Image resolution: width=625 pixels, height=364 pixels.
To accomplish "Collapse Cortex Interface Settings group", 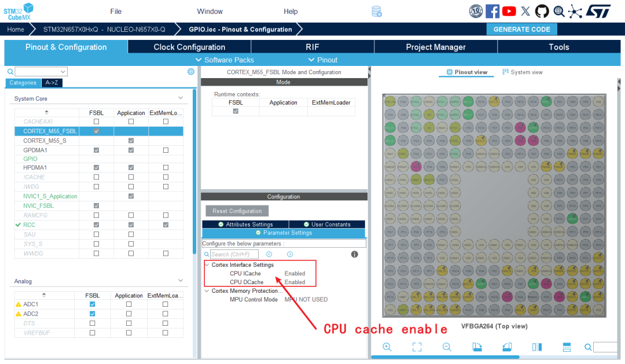I will 207,264.
